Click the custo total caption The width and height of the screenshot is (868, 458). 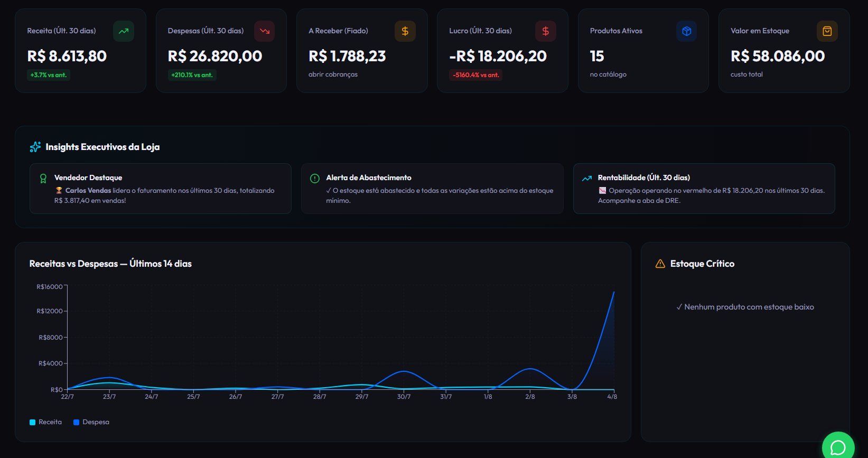click(x=746, y=74)
